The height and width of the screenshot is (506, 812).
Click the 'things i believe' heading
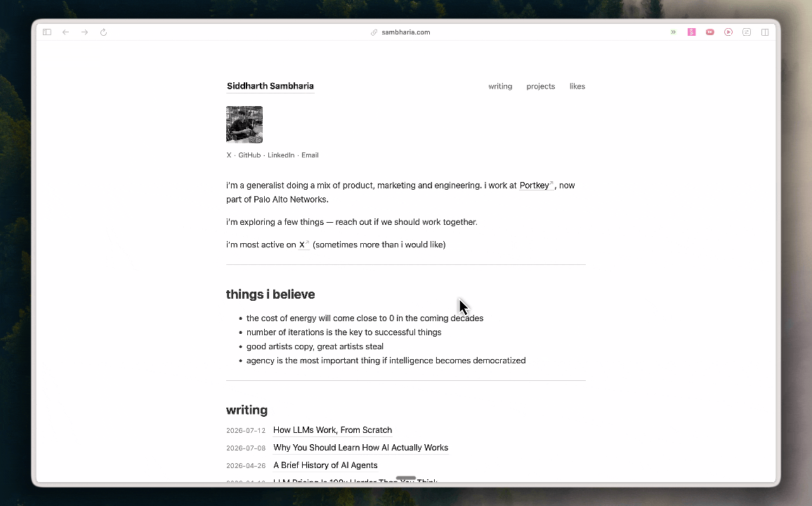click(x=270, y=294)
